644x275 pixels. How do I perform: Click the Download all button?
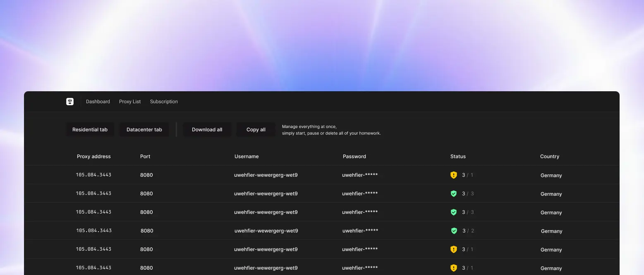tap(207, 129)
